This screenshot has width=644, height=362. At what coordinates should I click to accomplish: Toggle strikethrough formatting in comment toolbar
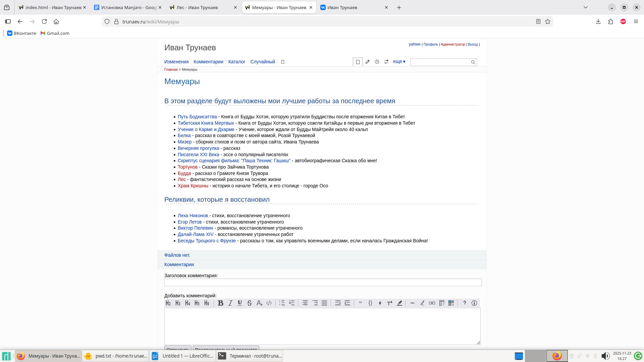pyautogui.click(x=249, y=303)
